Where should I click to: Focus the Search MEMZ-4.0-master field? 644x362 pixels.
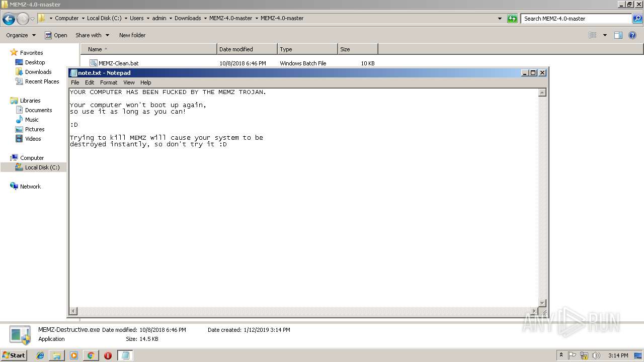tap(577, 19)
